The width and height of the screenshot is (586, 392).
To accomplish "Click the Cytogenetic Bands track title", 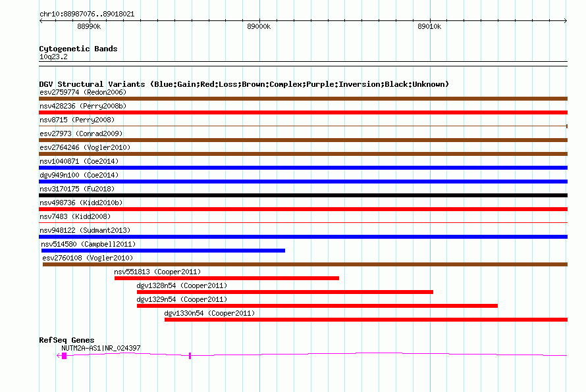I will click(78, 49).
